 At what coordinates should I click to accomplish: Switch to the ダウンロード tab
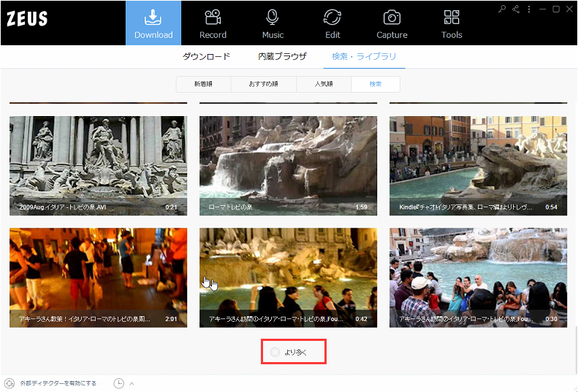(x=206, y=56)
